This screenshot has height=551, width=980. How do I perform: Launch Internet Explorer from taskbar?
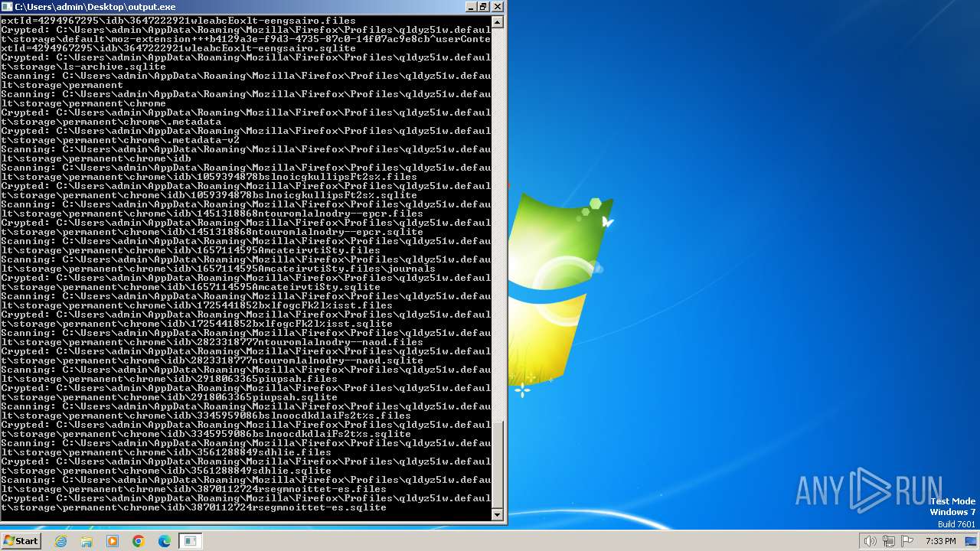pos(61,541)
